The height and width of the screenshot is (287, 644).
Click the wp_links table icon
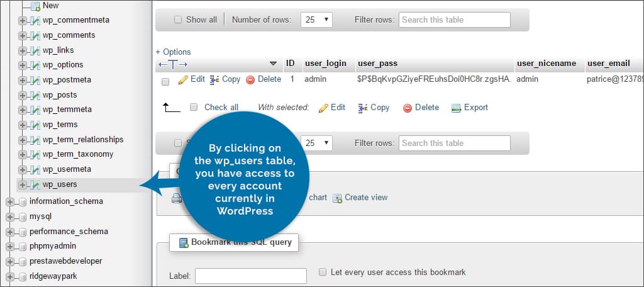[x=35, y=50]
